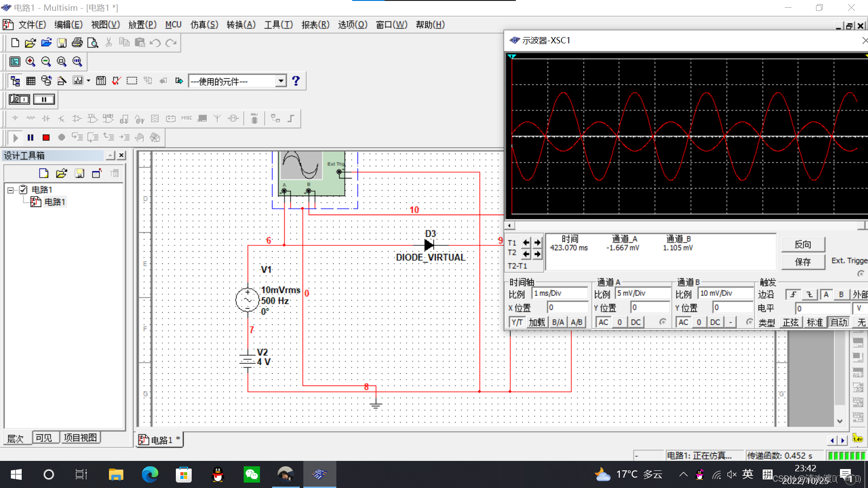Open the 使用的元件 dropdown list
868x488 pixels.
pyautogui.click(x=281, y=81)
